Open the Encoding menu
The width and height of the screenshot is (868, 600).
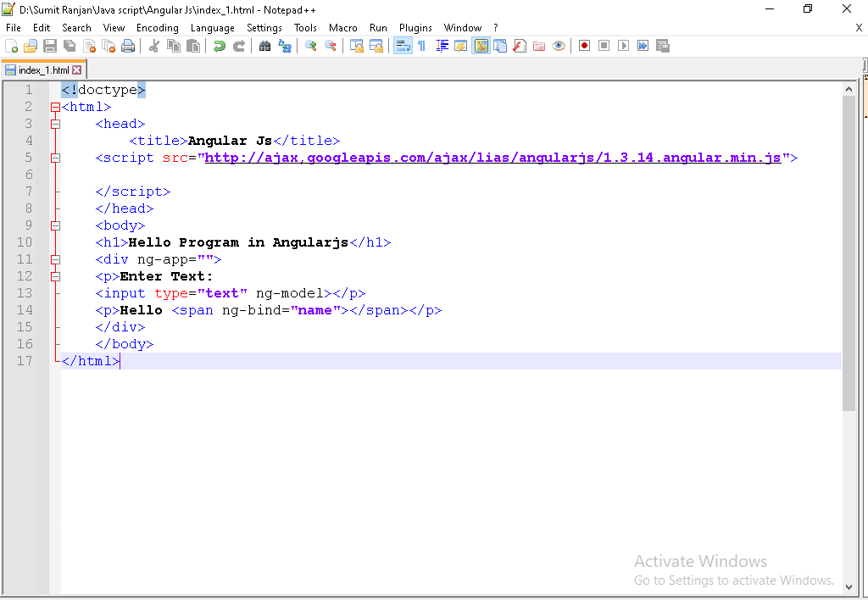[157, 28]
